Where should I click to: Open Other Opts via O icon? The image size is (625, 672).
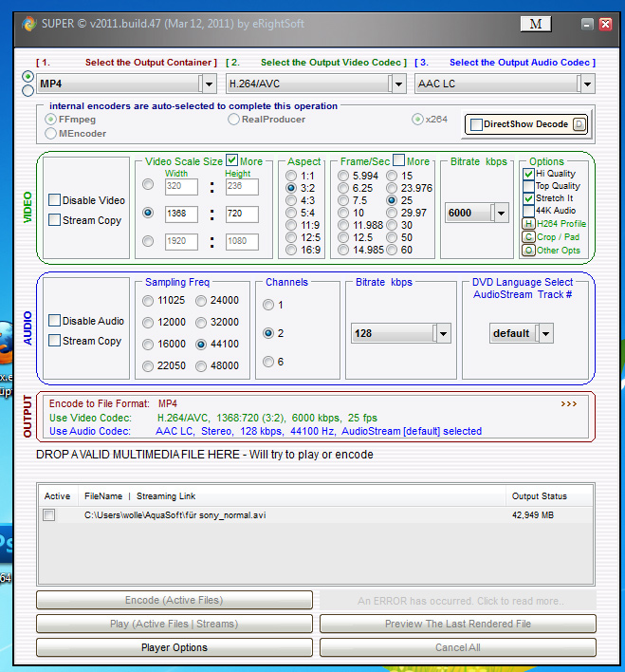pyautogui.click(x=528, y=251)
